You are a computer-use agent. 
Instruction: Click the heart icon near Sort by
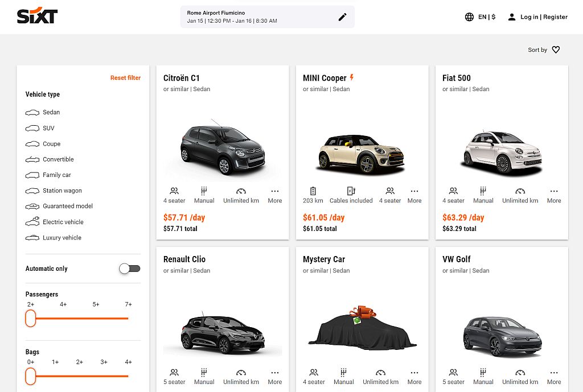pos(556,49)
